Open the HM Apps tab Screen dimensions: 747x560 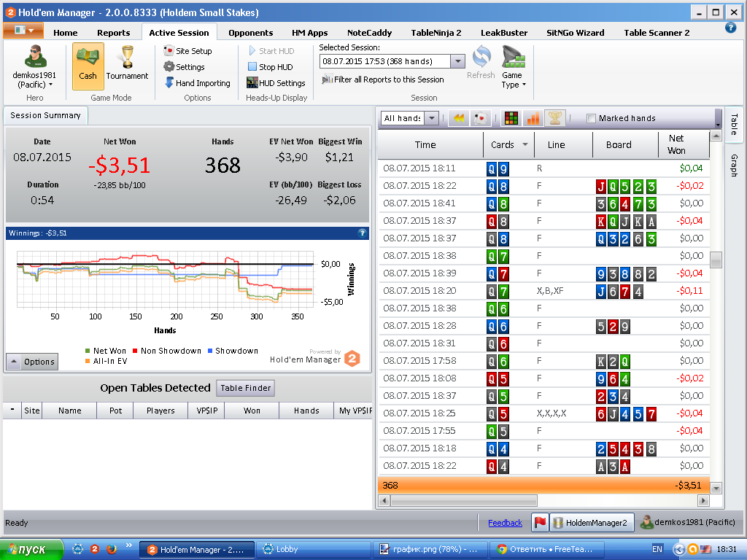pyautogui.click(x=309, y=32)
